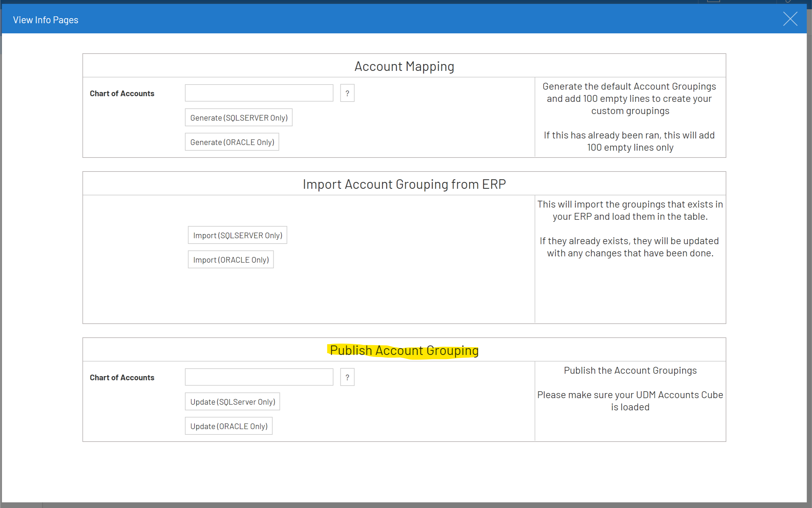Run Import (ORACLE Only)
The width and height of the screenshot is (812, 508).
point(231,260)
